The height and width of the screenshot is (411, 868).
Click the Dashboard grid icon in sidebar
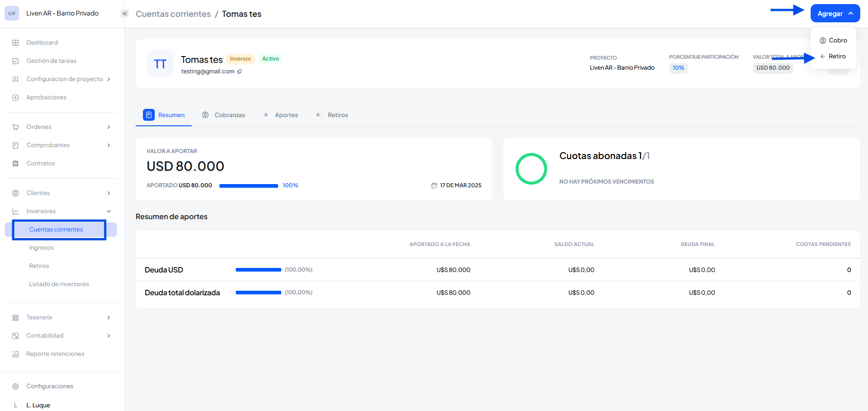click(15, 43)
